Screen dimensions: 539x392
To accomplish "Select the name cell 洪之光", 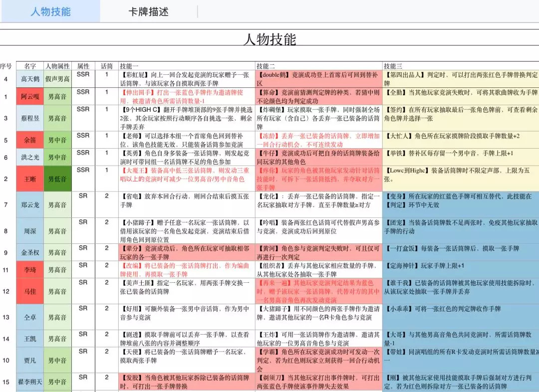I will (30, 158).
